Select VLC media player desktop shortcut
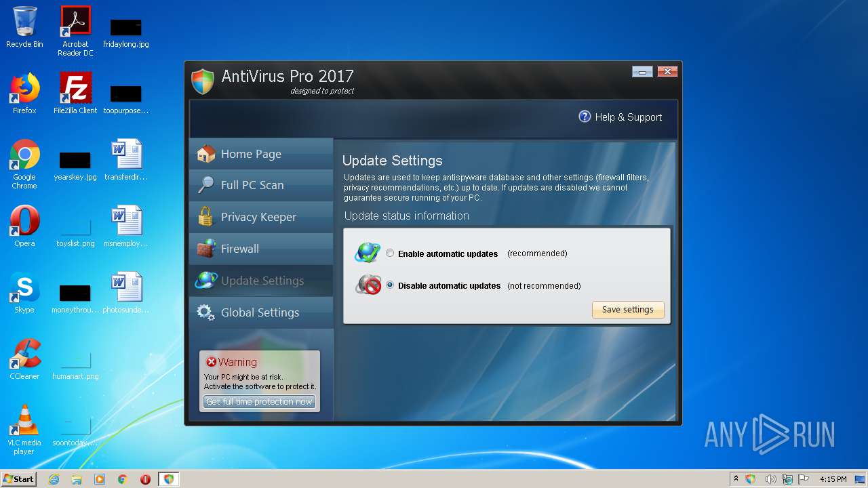The image size is (868, 488). tap(24, 430)
